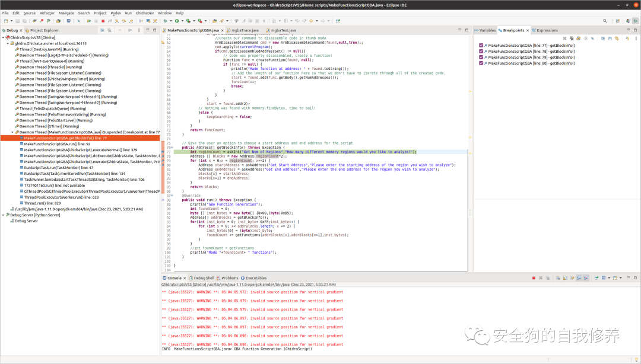641x364 pixels.
Task: Select stack frame Thread.run() line: 829
Action: (x=42, y=203)
